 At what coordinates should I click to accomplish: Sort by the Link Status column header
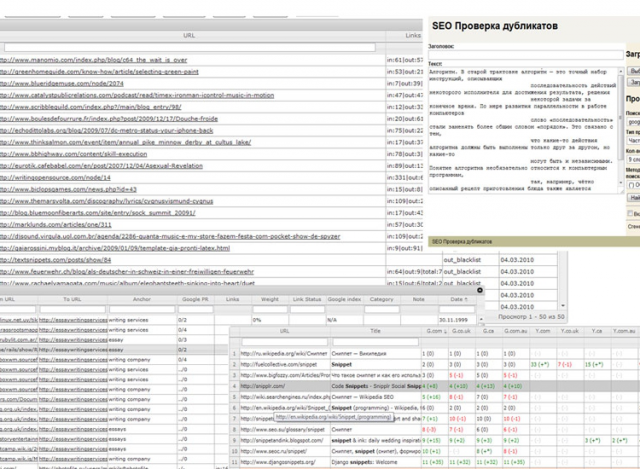pos(307,299)
